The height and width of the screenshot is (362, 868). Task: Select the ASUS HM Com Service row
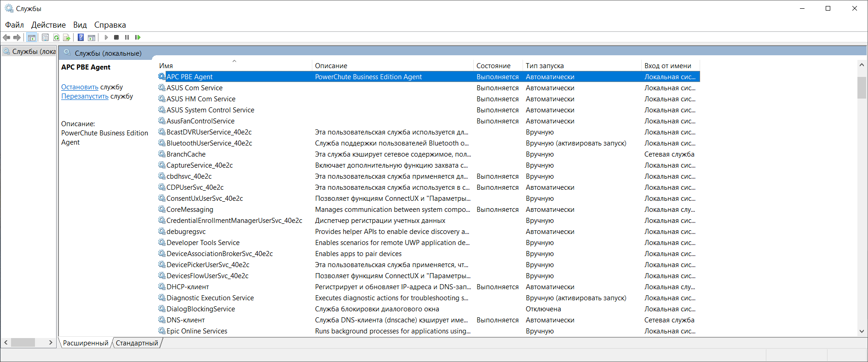(429, 99)
